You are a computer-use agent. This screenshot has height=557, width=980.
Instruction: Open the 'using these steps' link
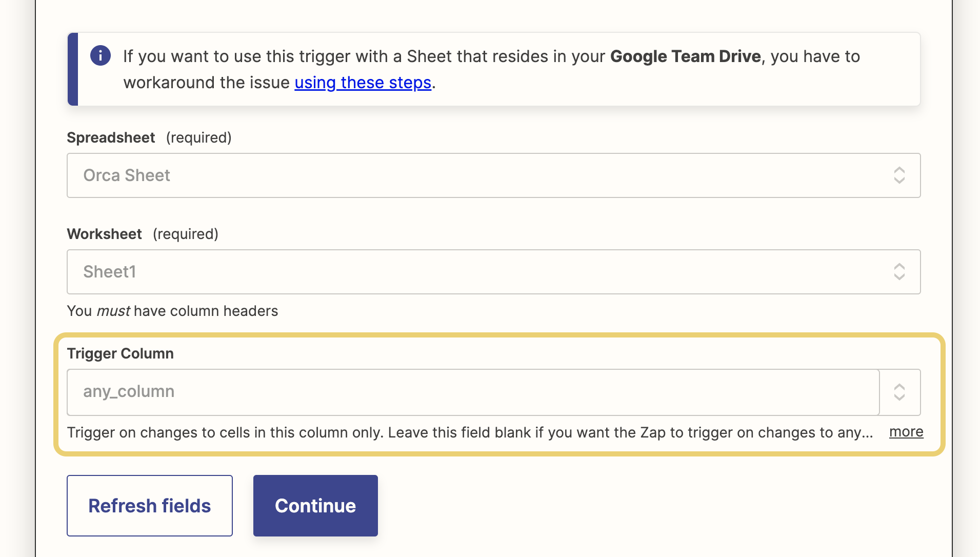(x=363, y=83)
